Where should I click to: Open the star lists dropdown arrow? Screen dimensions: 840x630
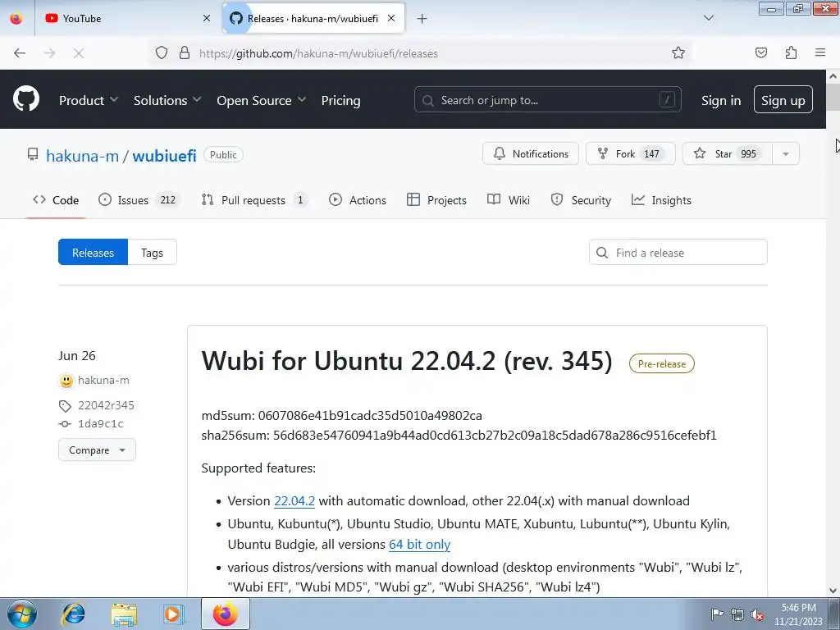[786, 153]
